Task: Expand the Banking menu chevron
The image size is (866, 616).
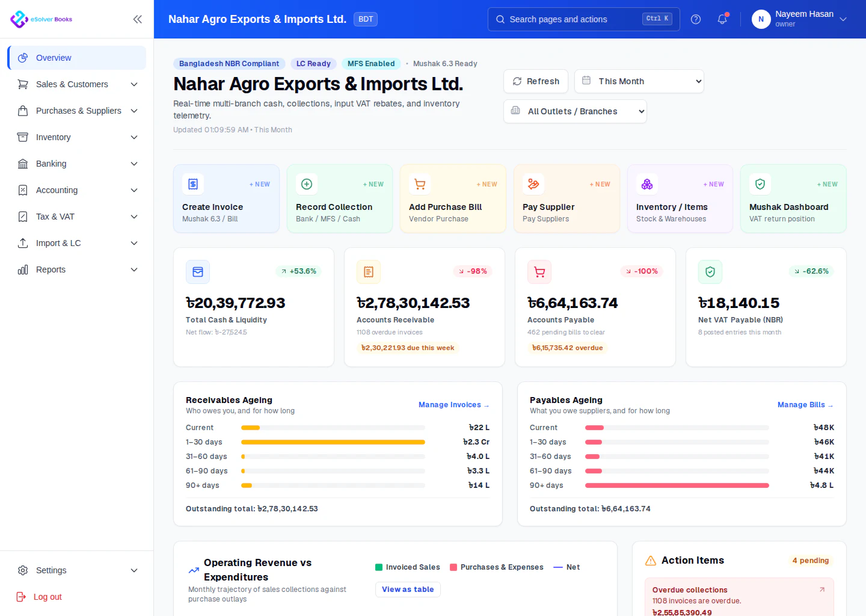Action: pos(134,164)
